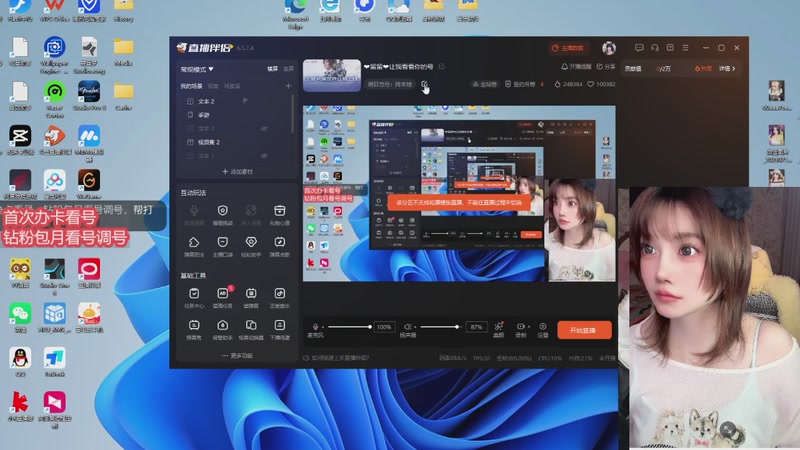Click the 明日方舟 category pill
This screenshot has height=450, width=800.
click(390, 84)
